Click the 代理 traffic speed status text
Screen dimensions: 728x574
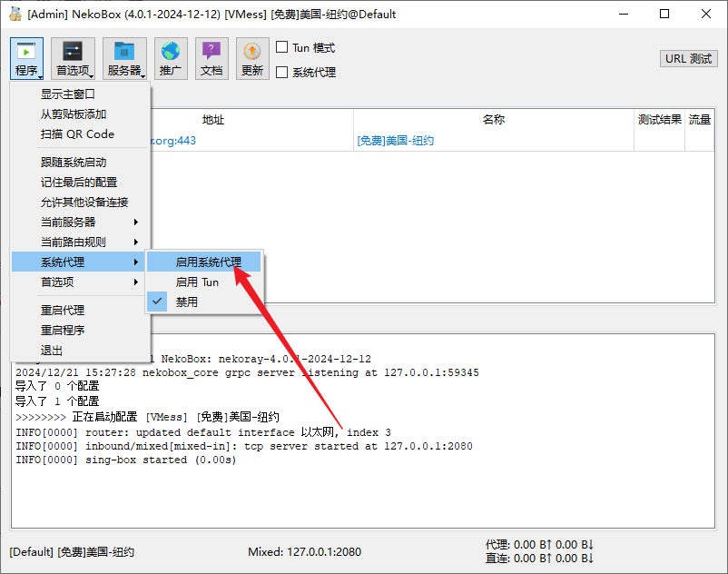click(539, 544)
